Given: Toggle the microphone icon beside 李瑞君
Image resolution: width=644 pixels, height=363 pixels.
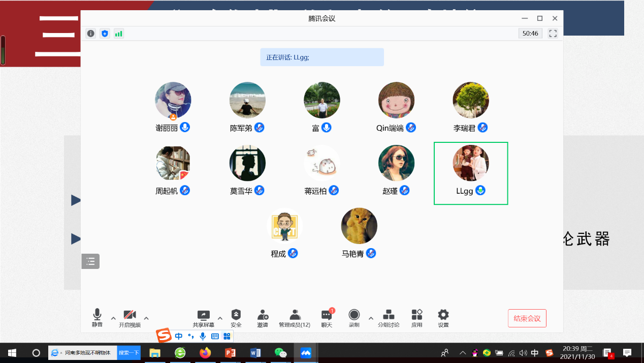Looking at the screenshot, I should click(483, 127).
